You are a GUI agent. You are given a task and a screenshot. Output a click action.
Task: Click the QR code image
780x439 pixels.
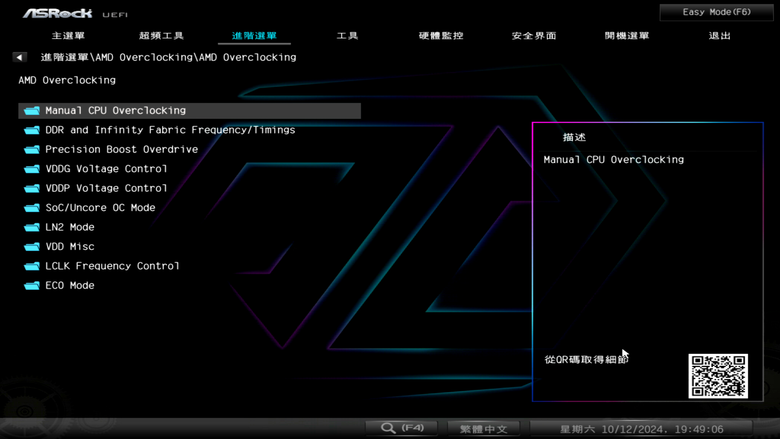coord(718,376)
